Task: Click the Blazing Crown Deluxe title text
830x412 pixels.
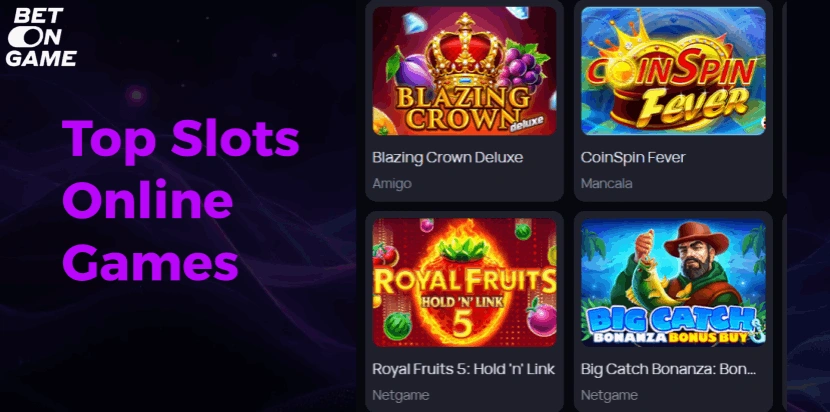Action: pos(447,157)
